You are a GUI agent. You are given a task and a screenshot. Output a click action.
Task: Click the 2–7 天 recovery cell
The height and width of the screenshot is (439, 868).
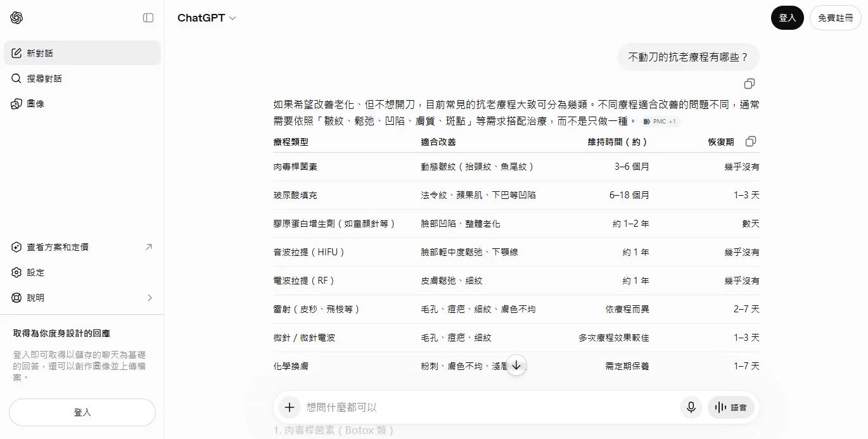[x=746, y=309]
